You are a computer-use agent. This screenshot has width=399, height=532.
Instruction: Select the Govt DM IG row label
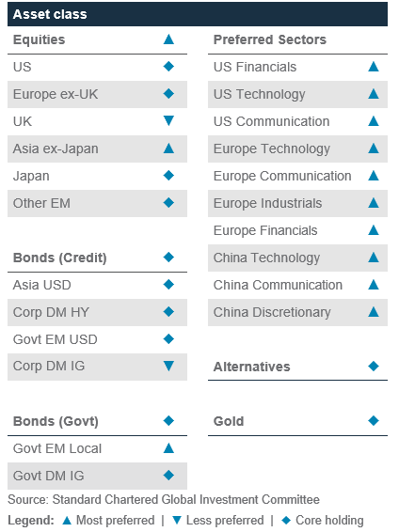click(49, 476)
